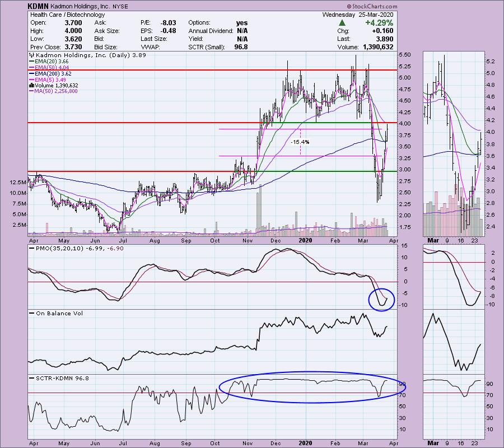504x448 pixels.
Task: Click the Volume 1,390,632 legend entry
Action: pyautogui.click(x=54, y=86)
